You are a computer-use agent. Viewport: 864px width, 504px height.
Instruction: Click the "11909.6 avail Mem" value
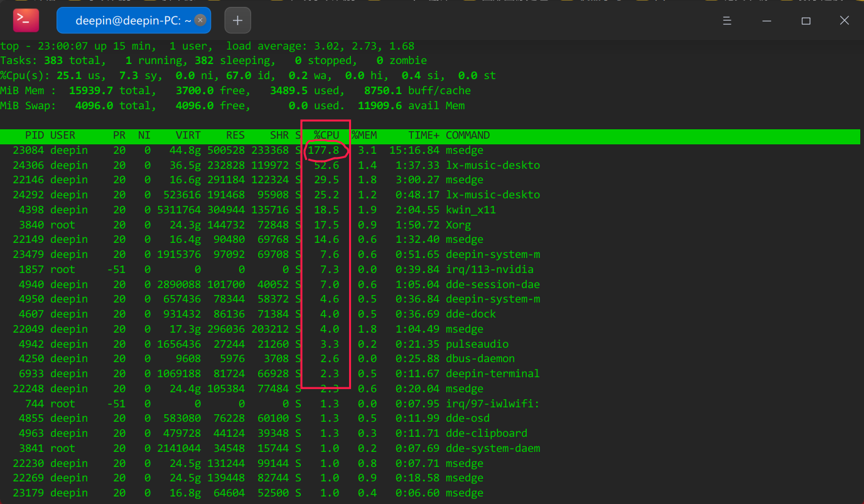point(411,106)
